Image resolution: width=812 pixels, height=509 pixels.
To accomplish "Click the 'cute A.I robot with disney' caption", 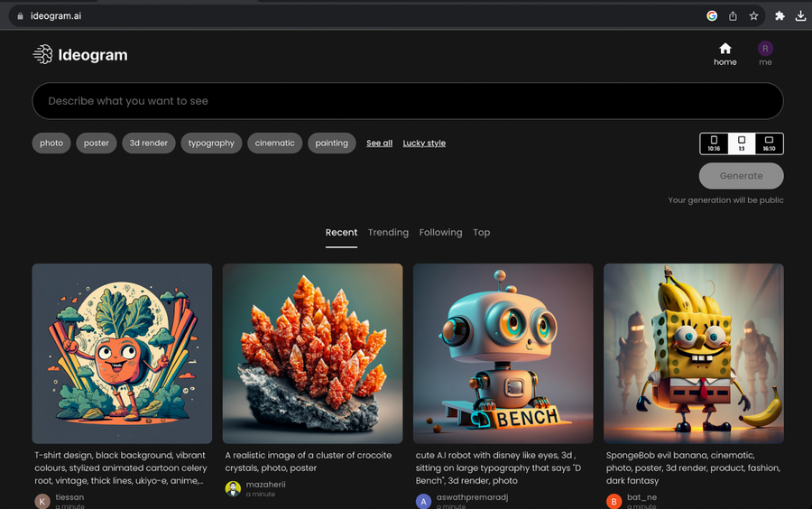I will 498,468.
